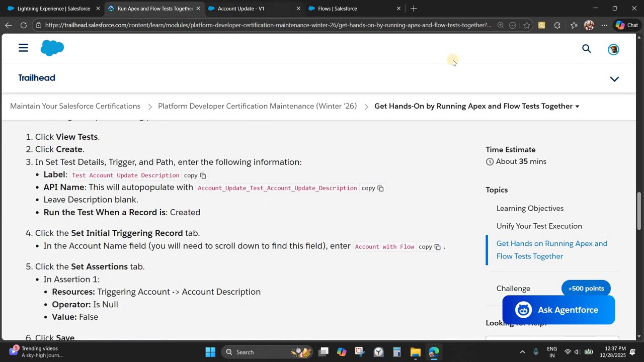Go back to previous browser page
The width and height of the screenshot is (644, 362).
pos(9,25)
